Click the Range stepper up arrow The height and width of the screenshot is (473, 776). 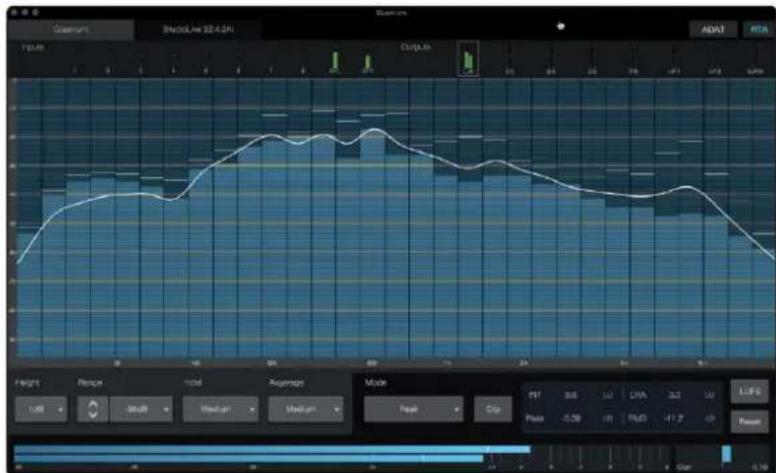93,404
